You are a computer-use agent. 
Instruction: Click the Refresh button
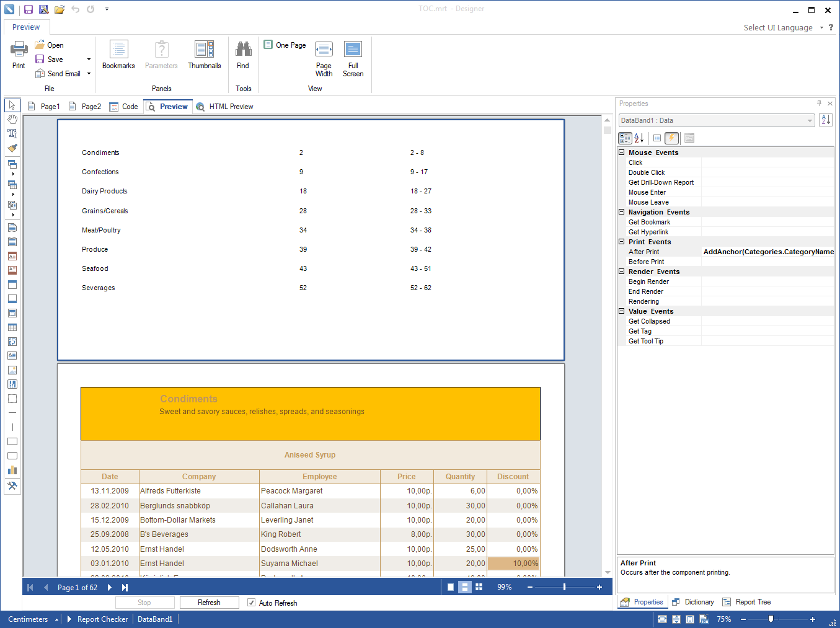[209, 603]
